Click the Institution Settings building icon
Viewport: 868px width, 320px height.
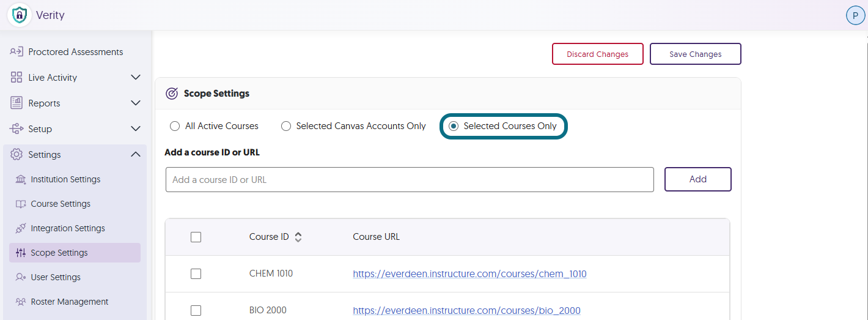[21, 179]
